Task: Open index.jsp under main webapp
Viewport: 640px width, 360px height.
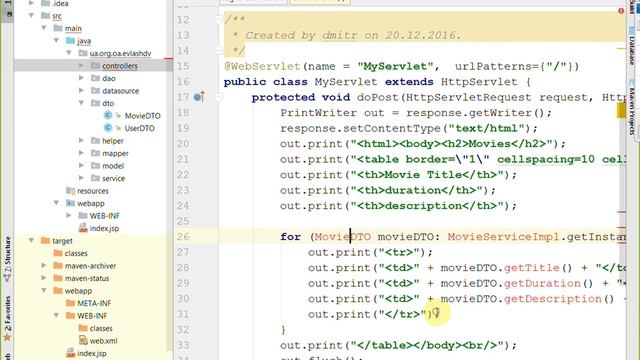Action: tap(104, 228)
